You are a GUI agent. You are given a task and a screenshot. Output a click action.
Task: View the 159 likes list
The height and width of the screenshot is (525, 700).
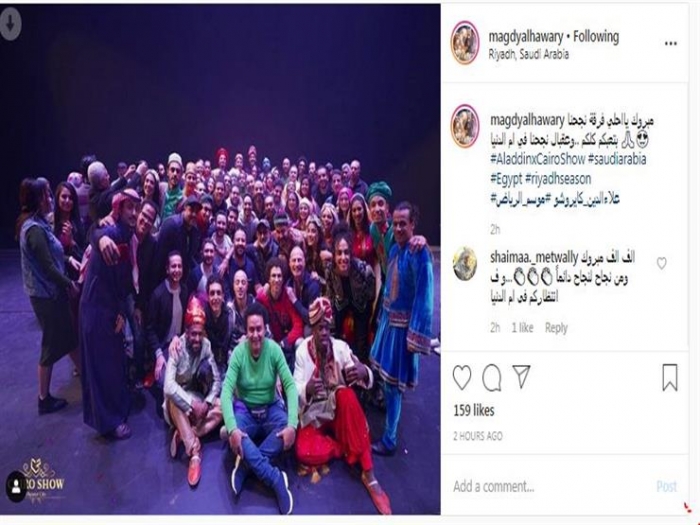point(474,410)
